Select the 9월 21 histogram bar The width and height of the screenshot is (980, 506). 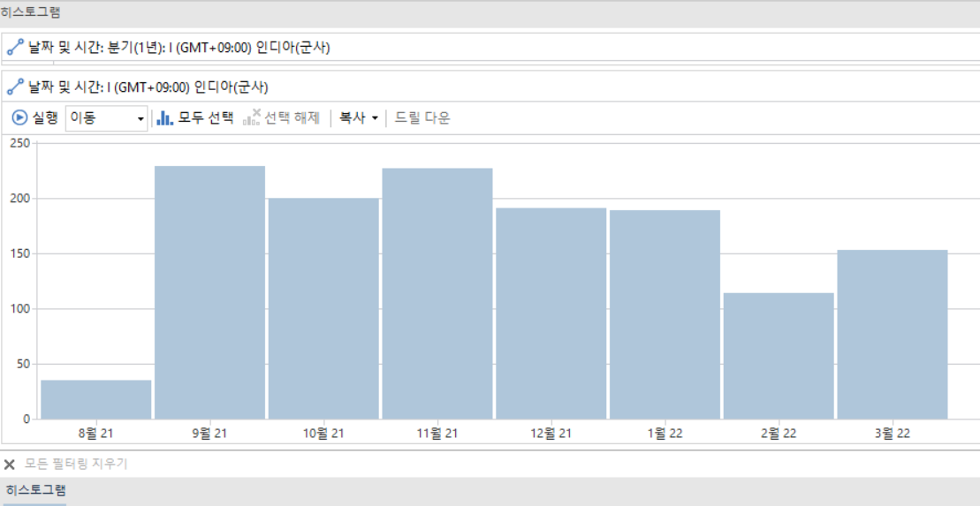pos(209,292)
